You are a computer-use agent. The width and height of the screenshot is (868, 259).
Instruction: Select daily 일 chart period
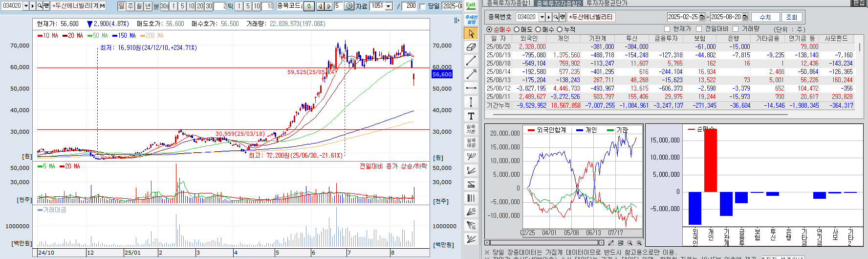pos(121,6)
